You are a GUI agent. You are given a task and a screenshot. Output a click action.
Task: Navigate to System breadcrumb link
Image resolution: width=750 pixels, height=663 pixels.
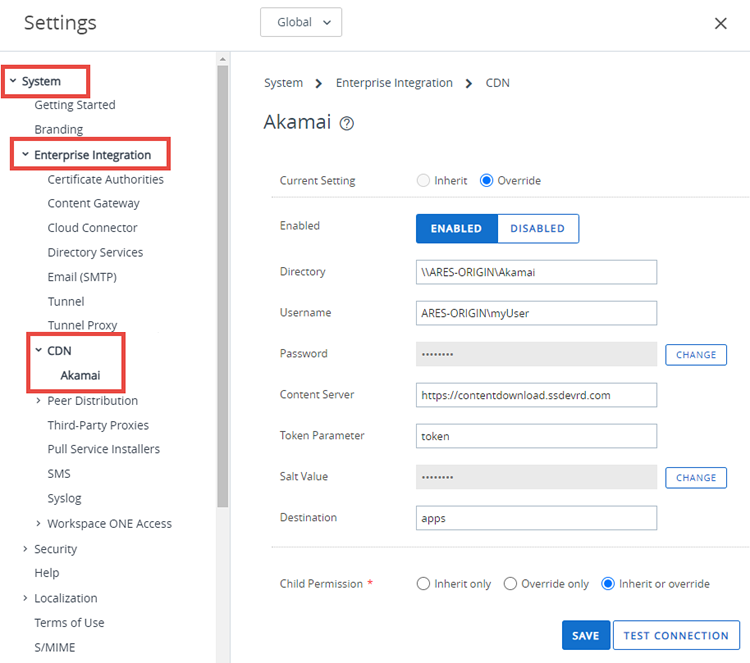[283, 83]
